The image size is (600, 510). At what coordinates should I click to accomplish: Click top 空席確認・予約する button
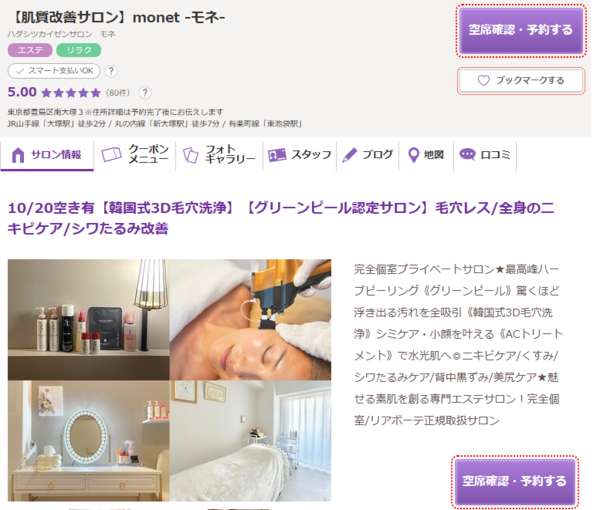coord(521,31)
